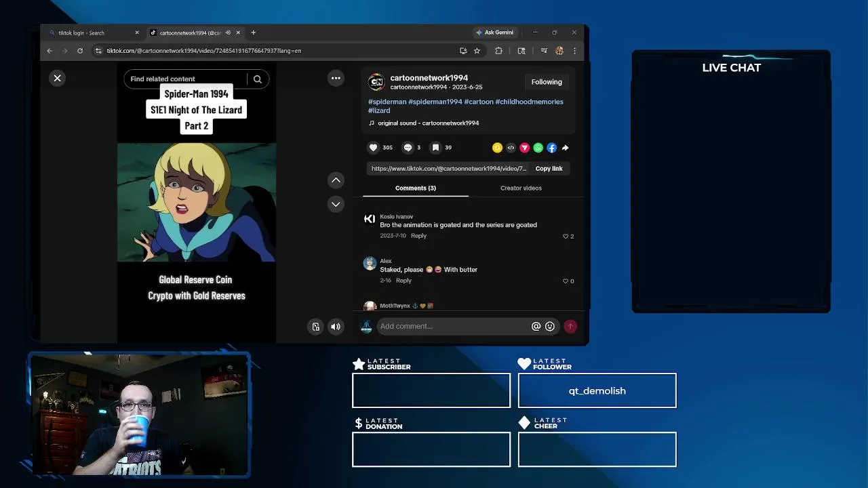Toggle video mute with speaker icon
Viewport: 868px width, 488px height.
pyautogui.click(x=336, y=327)
